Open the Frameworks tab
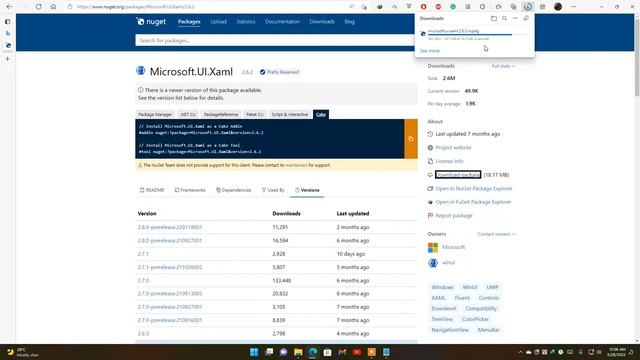This screenshot has height=360, width=640. pos(190,190)
